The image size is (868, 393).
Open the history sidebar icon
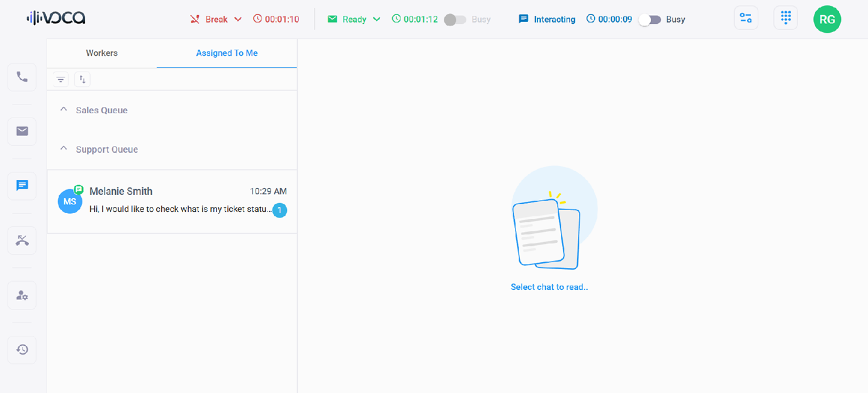click(22, 350)
